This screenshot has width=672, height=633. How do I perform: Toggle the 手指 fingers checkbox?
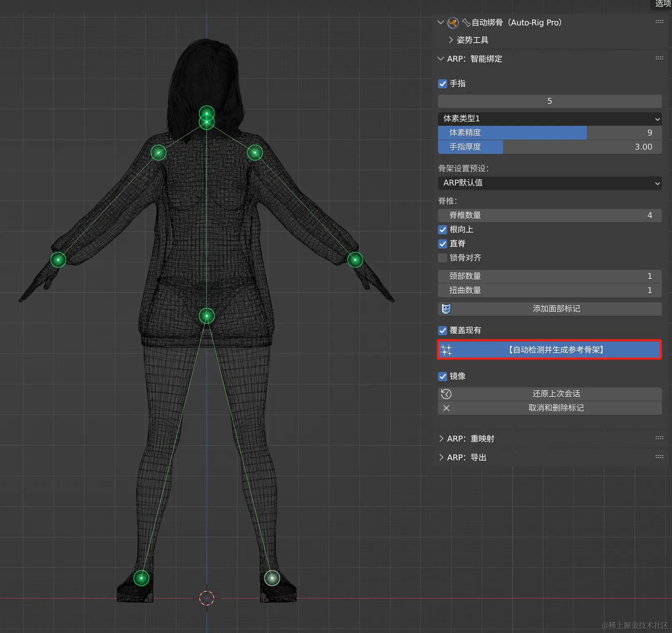click(443, 84)
